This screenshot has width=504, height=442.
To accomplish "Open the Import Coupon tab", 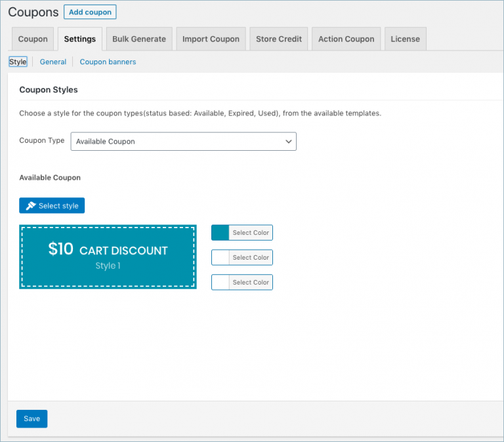I will [x=211, y=39].
